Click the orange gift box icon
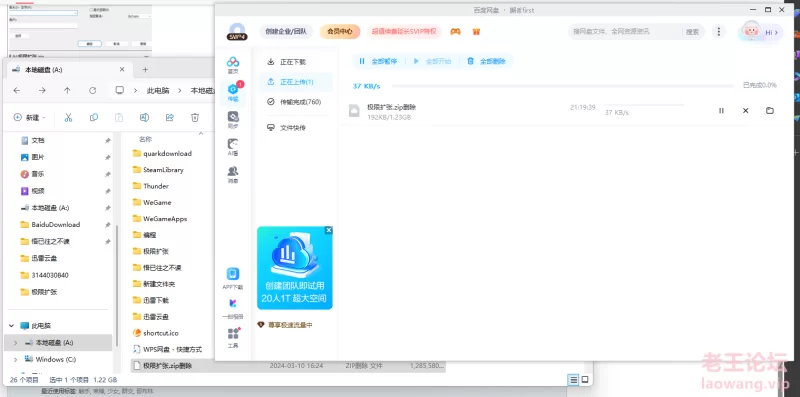Image resolution: width=800 pixels, height=397 pixels. click(476, 32)
